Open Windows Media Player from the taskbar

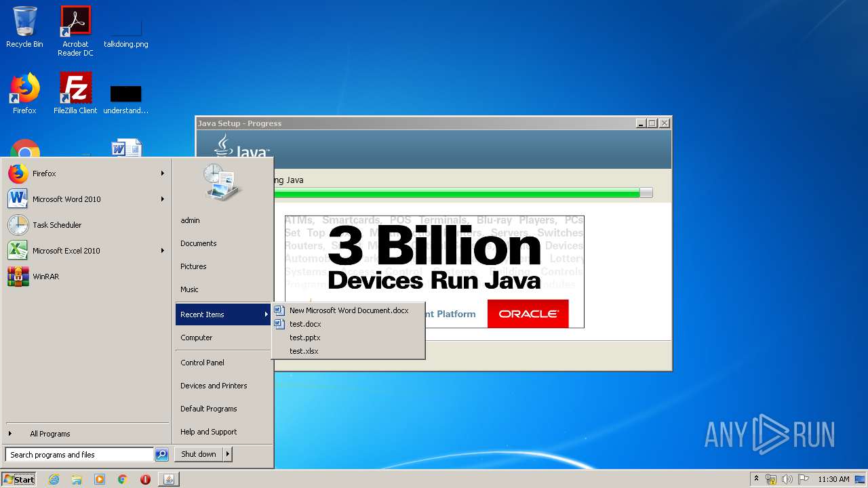[100, 479]
